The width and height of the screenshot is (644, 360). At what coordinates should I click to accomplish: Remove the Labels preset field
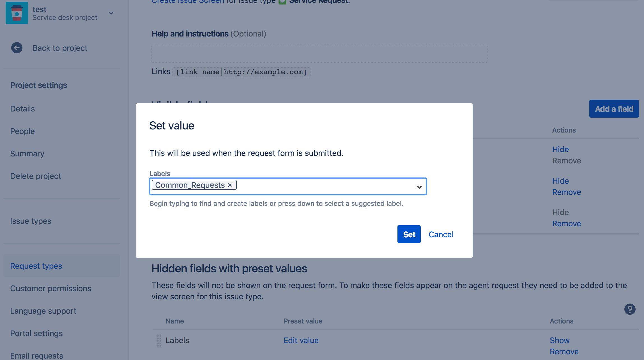point(564,351)
